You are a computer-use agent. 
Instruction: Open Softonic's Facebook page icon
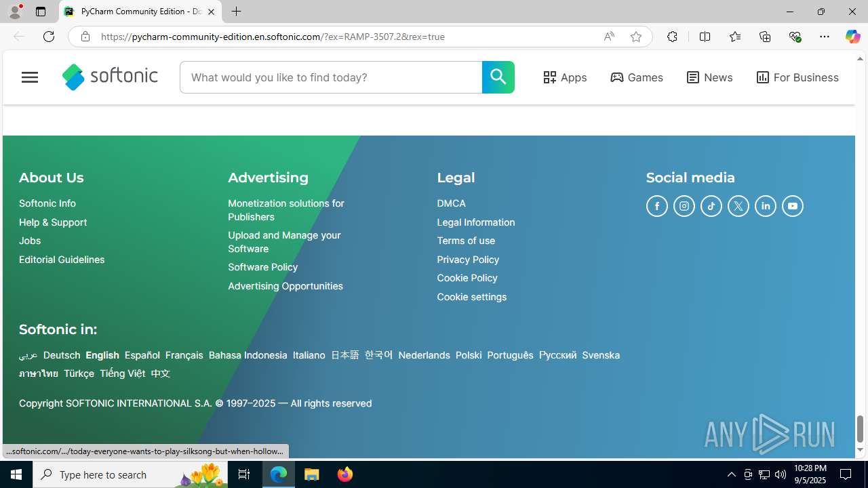(x=657, y=206)
